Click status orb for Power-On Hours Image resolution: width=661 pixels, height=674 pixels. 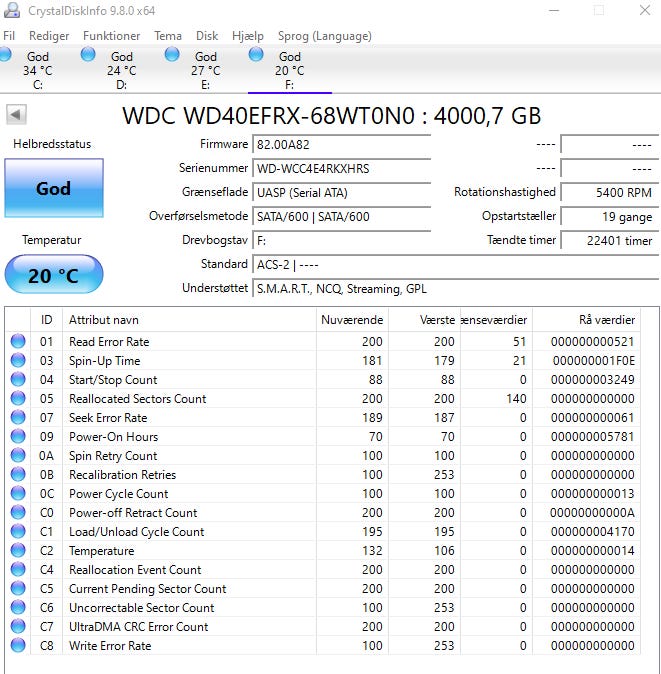(x=18, y=437)
